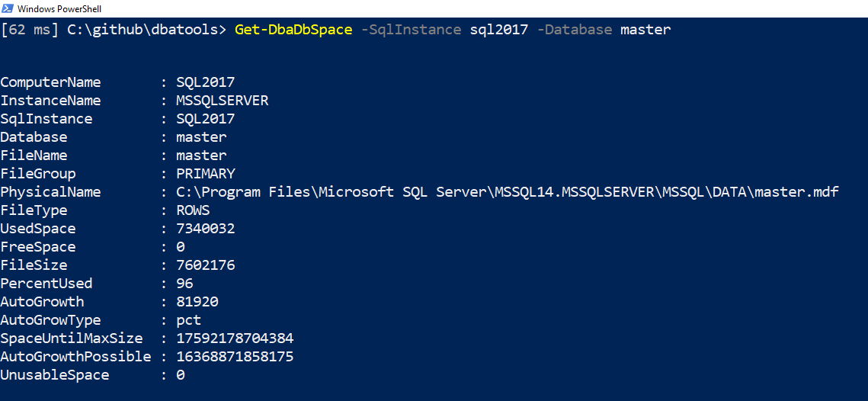Click the MSSQLSERVER instance name value
868x401 pixels.
pyautogui.click(x=222, y=101)
